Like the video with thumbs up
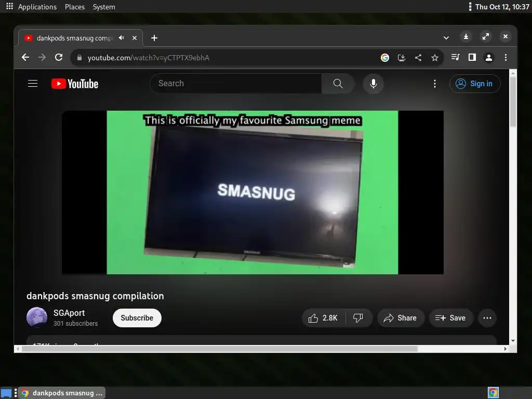The image size is (532, 399). [323, 318]
